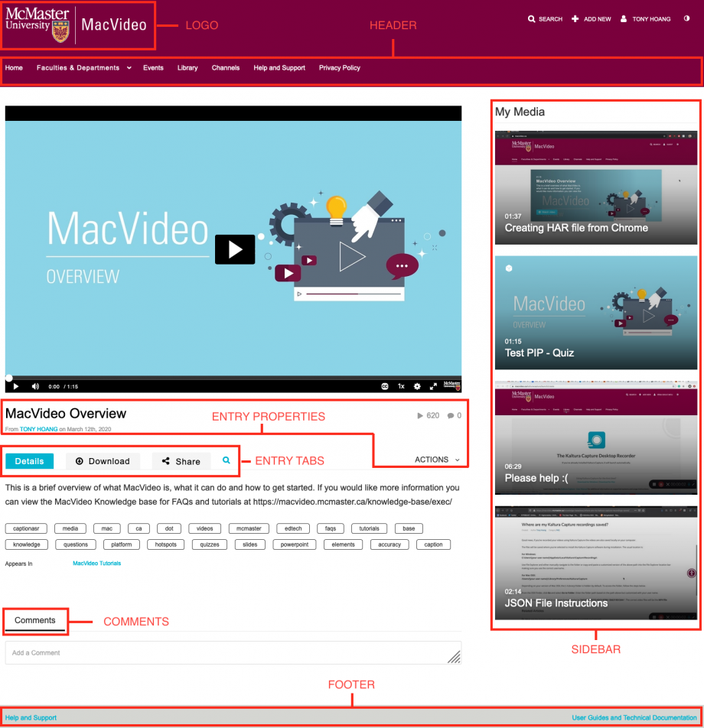Click the video progress scrubber handle
Screen dimensions: 704x728
click(9, 378)
